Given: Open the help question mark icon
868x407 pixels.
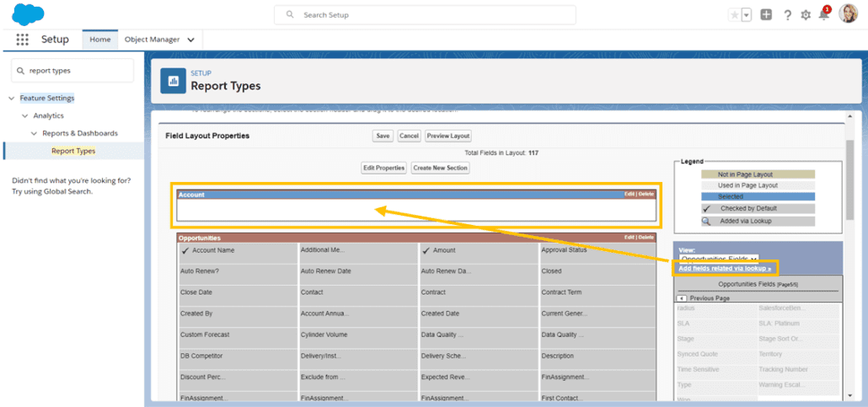Looking at the screenshot, I should coord(787,15).
